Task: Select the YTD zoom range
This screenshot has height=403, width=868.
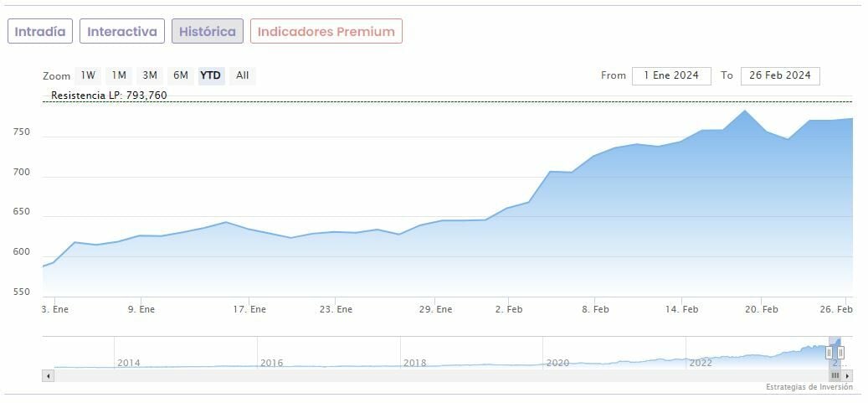Action: point(210,75)
